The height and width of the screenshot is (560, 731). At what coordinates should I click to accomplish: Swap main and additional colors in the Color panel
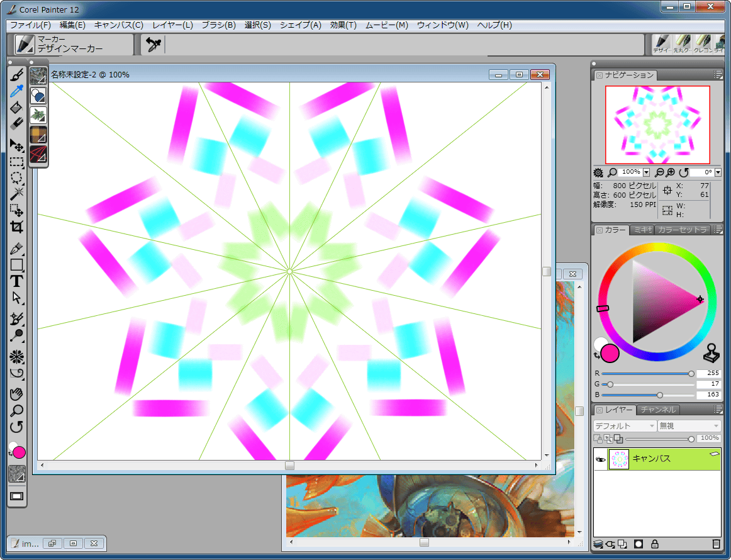tap(597, 356)
